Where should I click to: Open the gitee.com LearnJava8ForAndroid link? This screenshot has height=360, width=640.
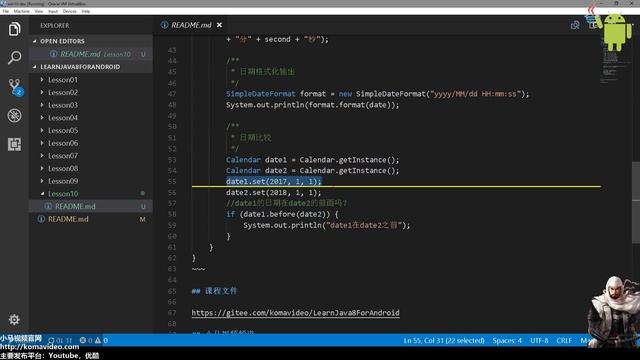[296, 313]
